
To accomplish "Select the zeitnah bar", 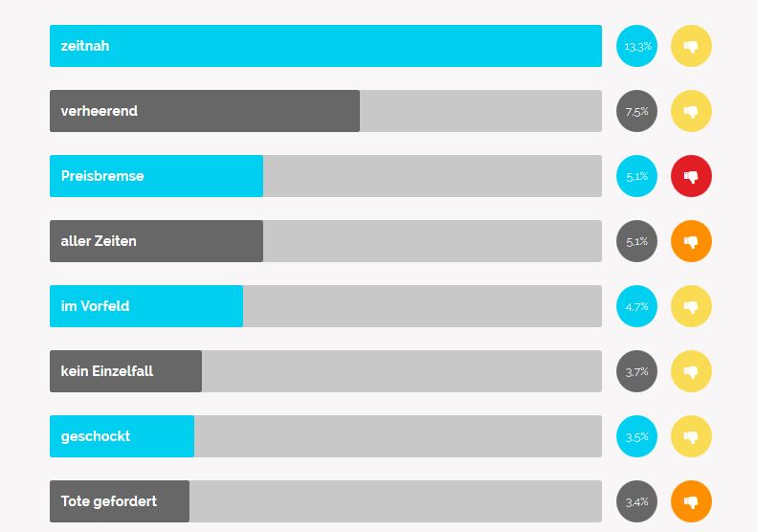I will [326, 46].
